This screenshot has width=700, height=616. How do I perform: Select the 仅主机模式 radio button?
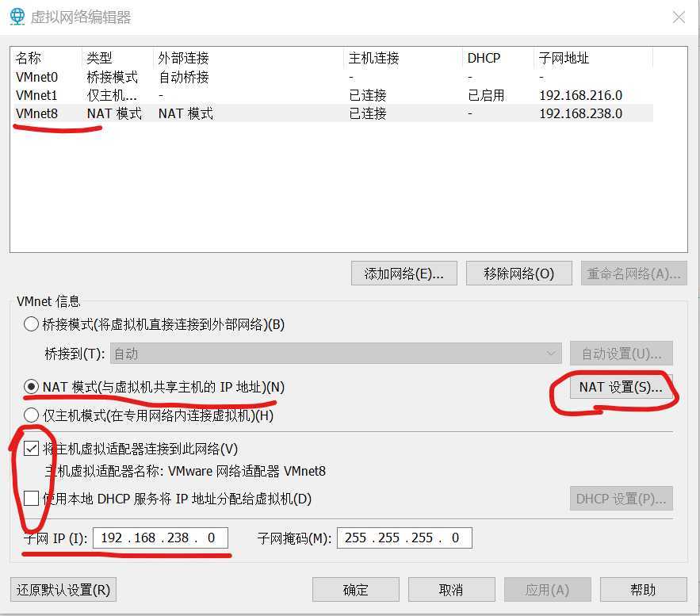pos(31,415)
